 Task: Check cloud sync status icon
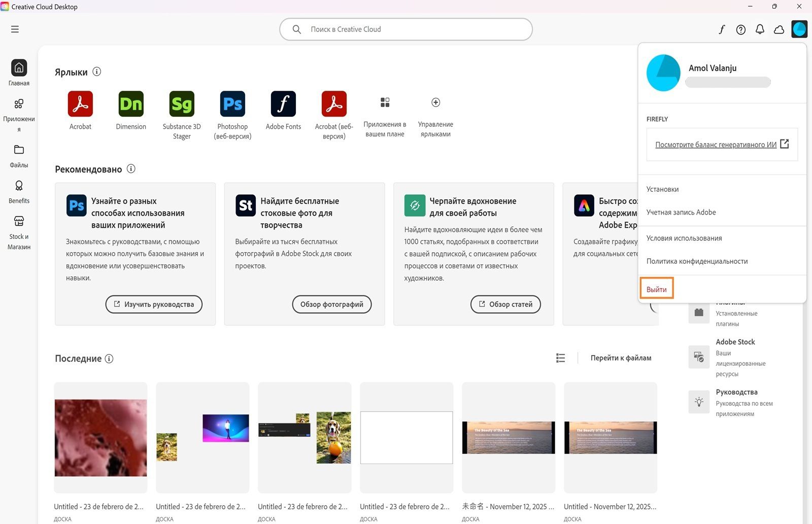[779, 29]
